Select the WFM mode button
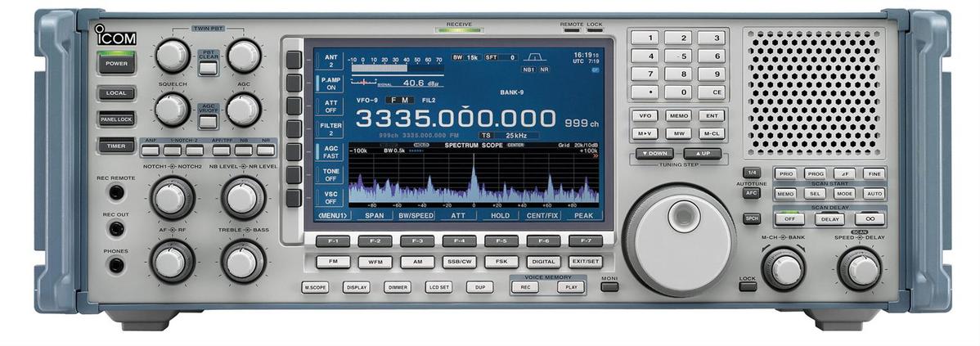 pyautogui.click(x=375, y=263)
